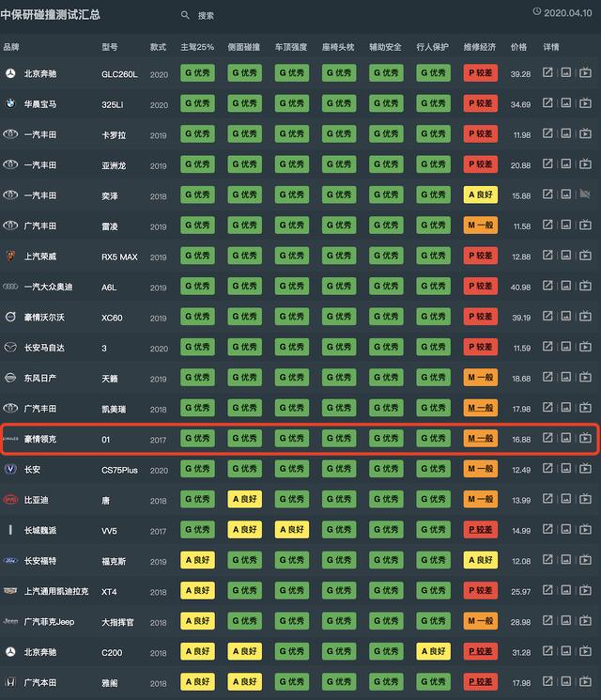Focus the 搜索 search field
The height and width of the screenshot is (700, 601).
(x=206, y=16)
